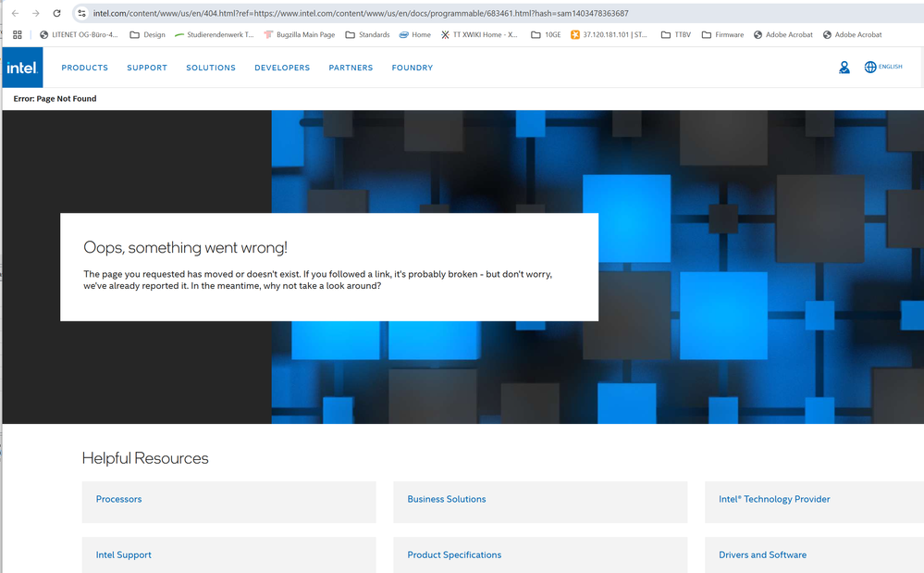The width and height of the screenshot is (924, 573).
Task: Click the 'Helpful Resources' heading
Action: click(145, 458)
